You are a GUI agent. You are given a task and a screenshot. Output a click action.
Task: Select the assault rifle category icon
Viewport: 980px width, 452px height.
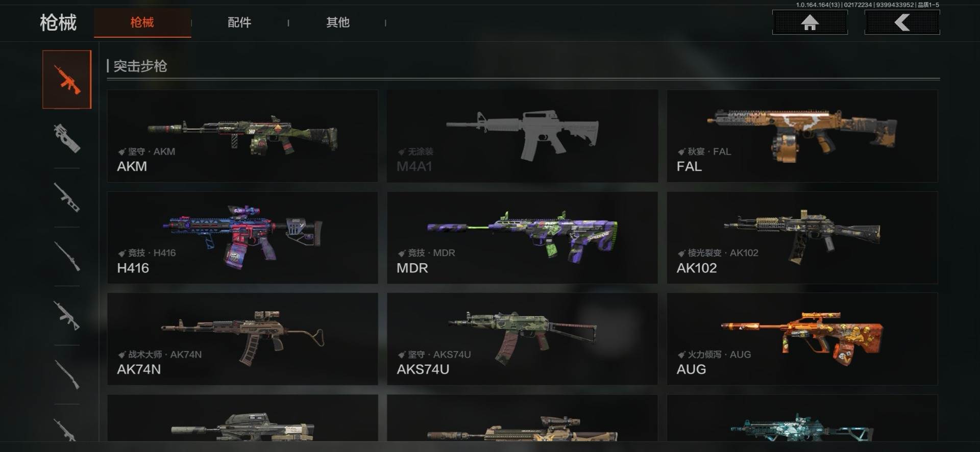click(x=67, y=80)
